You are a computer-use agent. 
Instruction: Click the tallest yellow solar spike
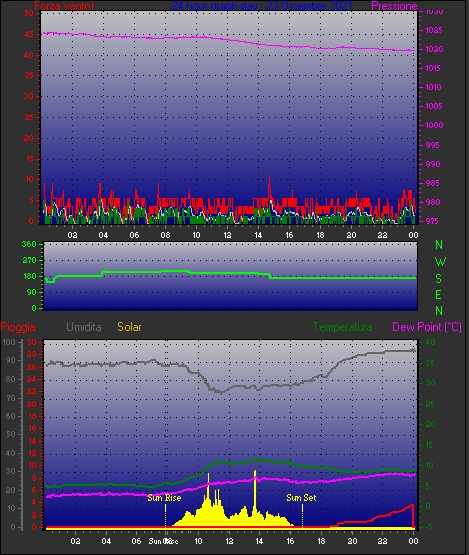click(255, 472)
